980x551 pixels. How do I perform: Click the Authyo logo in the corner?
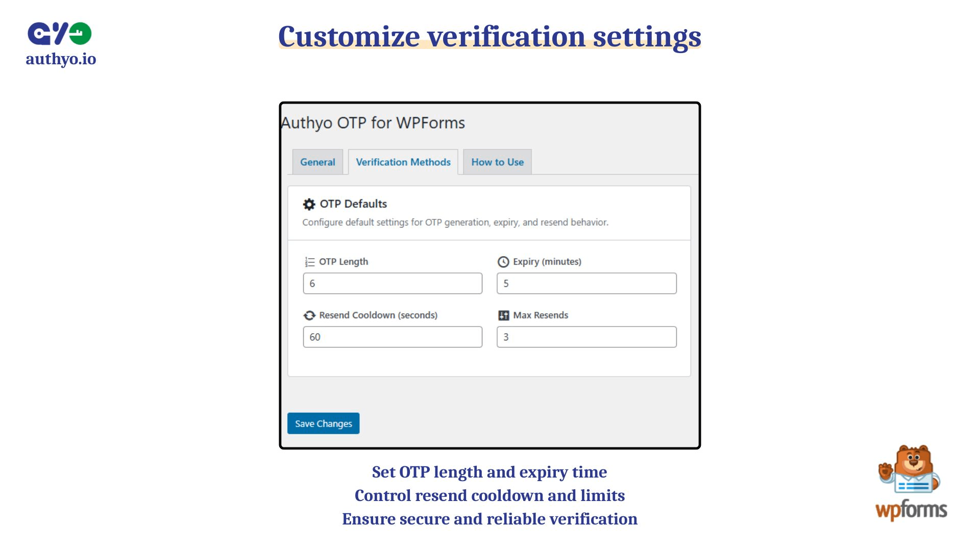coord(61,34)
